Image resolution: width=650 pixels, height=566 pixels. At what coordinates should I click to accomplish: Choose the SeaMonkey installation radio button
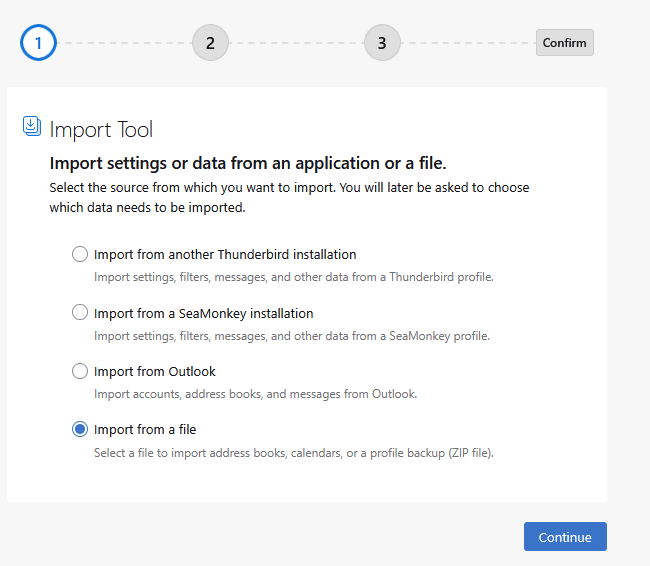80,313
